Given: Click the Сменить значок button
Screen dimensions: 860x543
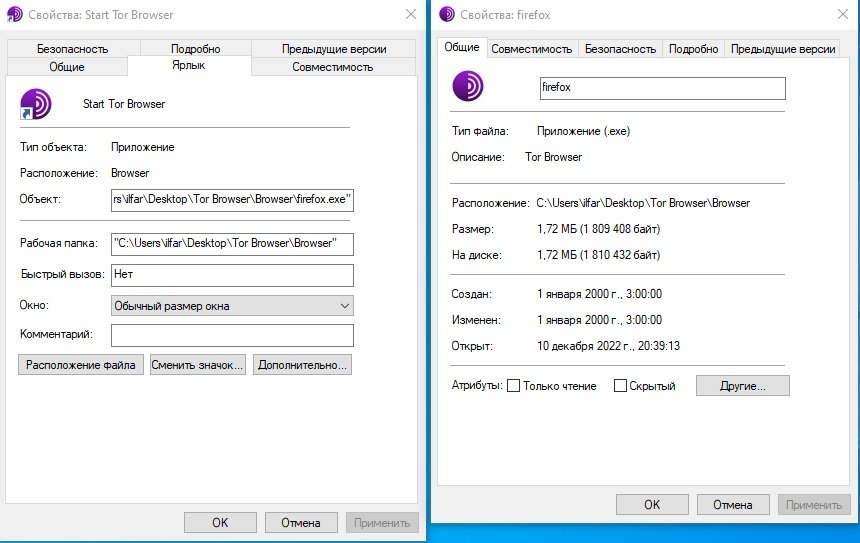Looking at the screenshot, I should (197, 365).
